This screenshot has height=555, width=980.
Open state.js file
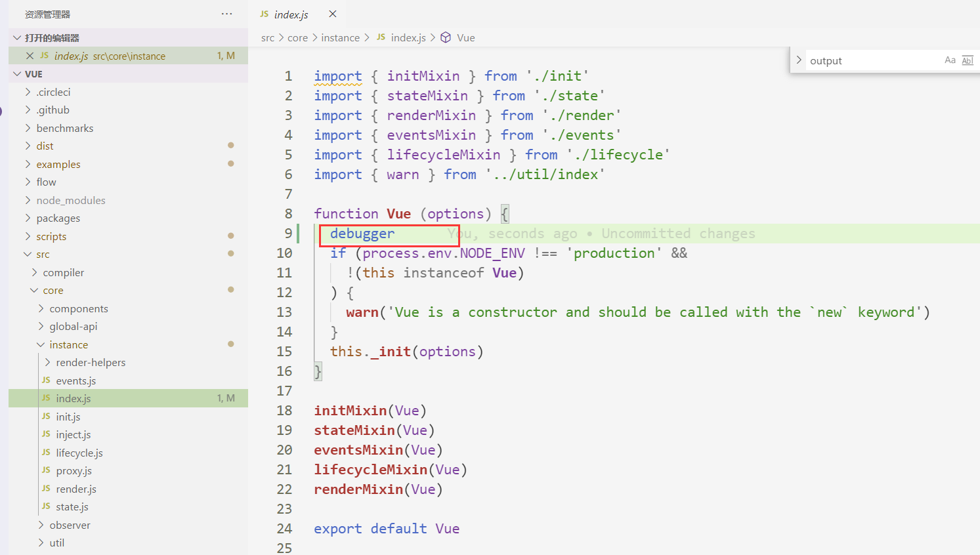coord(128,506)
